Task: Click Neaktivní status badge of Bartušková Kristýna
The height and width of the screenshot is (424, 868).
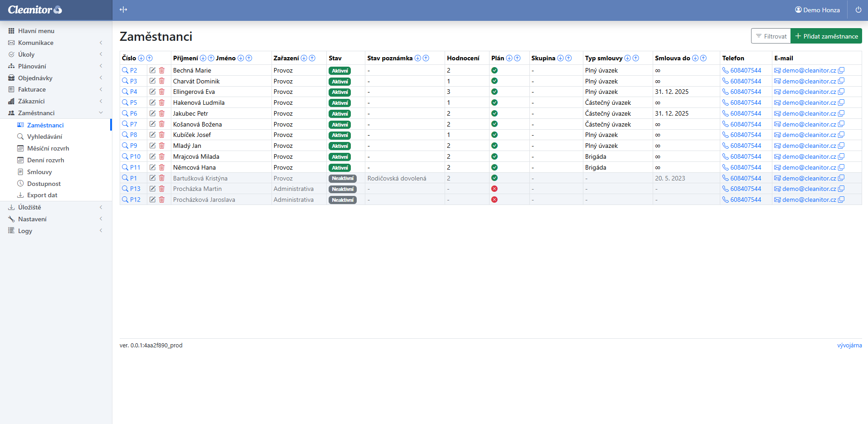Action: [x=342, y=178]
